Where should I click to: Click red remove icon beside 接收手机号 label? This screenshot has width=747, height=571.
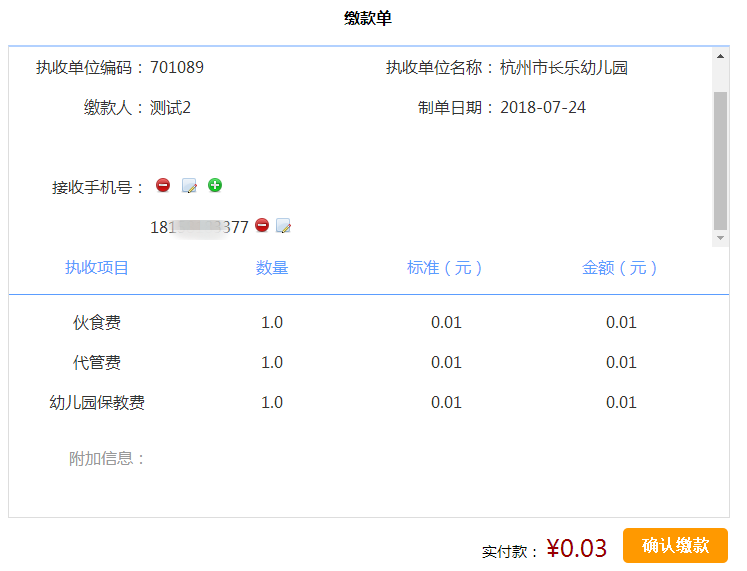(163, 185)
